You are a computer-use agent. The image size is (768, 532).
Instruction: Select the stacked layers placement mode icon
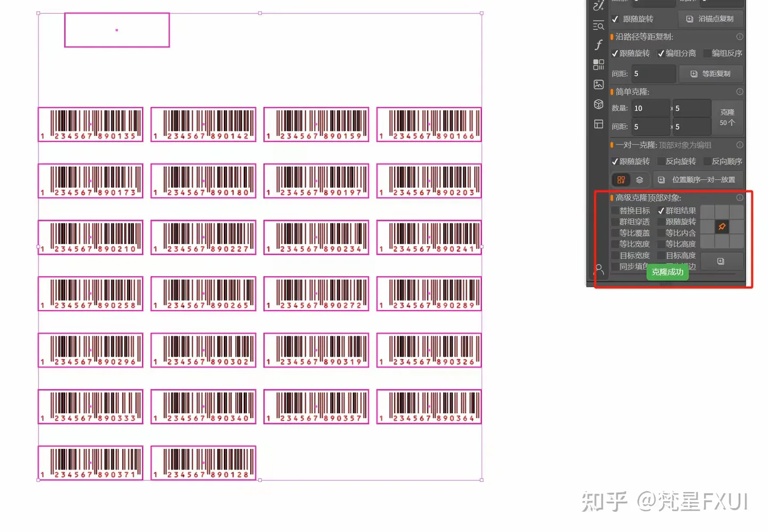(x=639, y=180)
